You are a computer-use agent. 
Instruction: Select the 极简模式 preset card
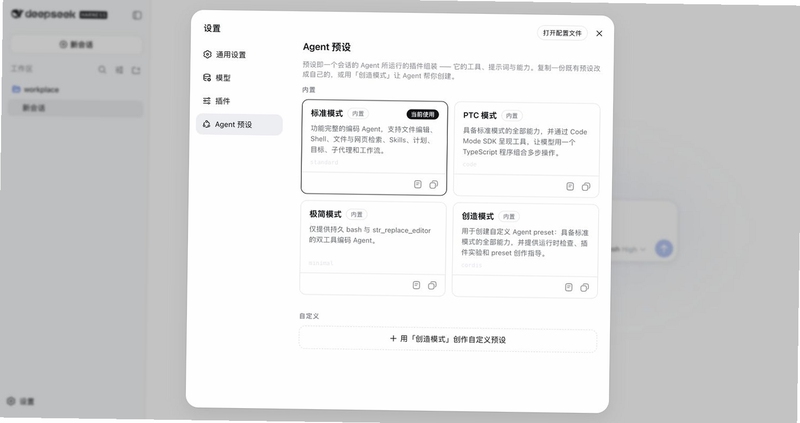[x=372, y=248]
